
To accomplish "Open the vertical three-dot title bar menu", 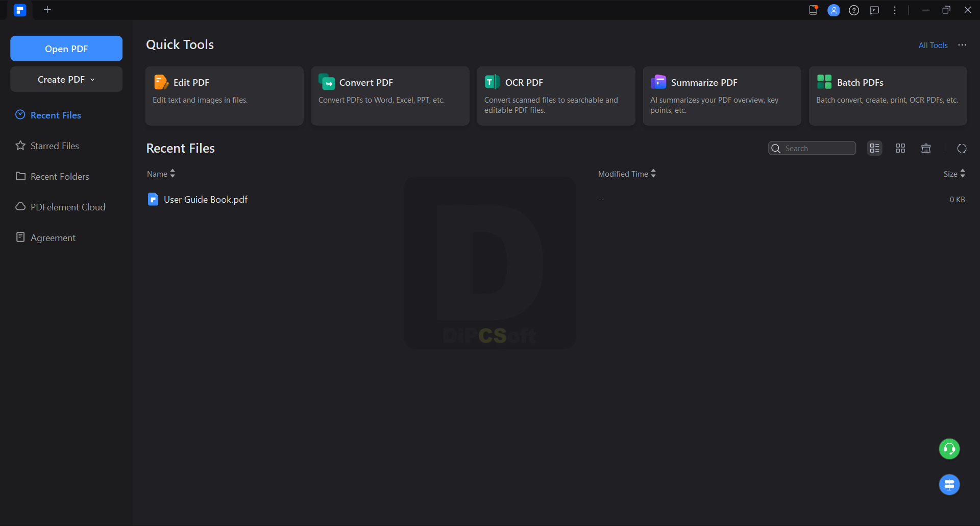I will point(895,10).
